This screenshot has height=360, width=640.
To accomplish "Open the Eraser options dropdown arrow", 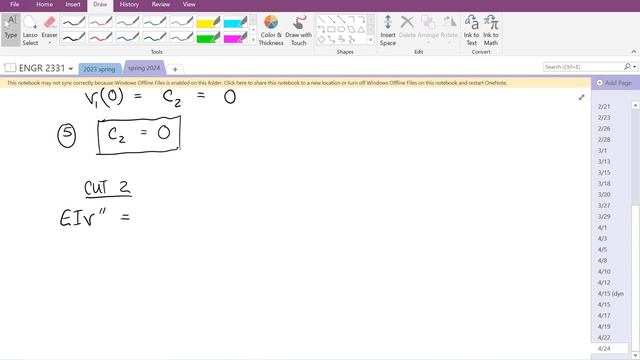I will point(49,43).
